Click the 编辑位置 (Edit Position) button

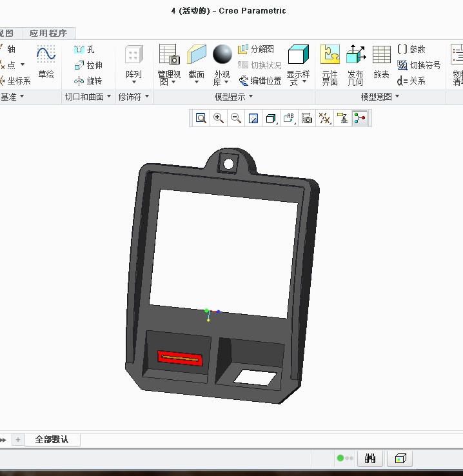tap(260, 81)
